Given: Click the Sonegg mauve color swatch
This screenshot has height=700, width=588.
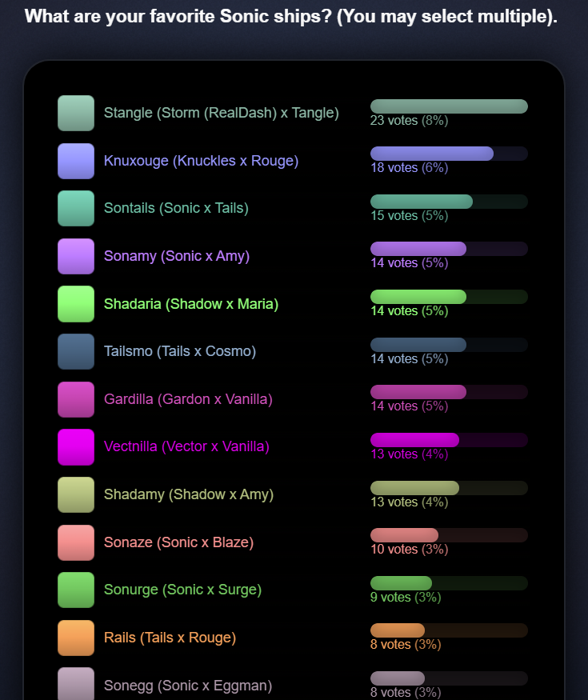Looking at the screenshot, I should pyautogui.click(x=76, y=685).
